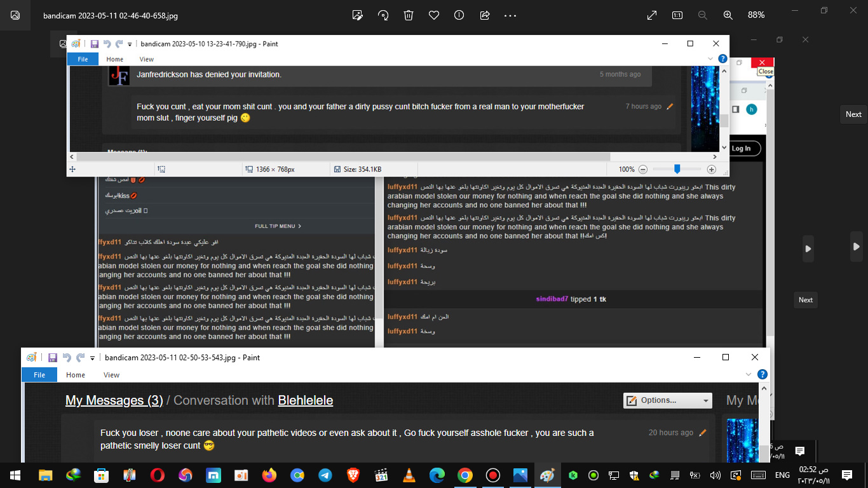Expand the ribbon chevron in upper Paint window
The image size is (868, 488).
pyautogui.click(x=710, y=59)
